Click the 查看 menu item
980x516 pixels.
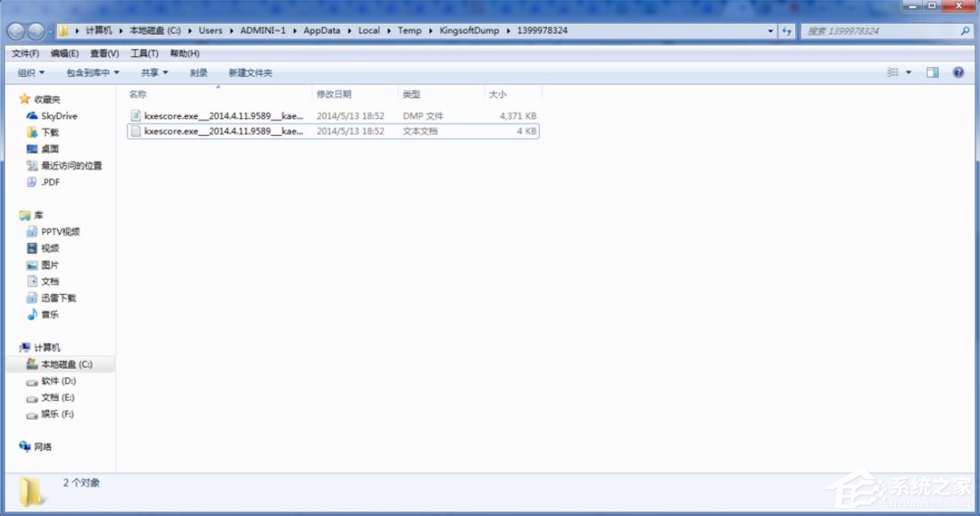tap(104, 52)
